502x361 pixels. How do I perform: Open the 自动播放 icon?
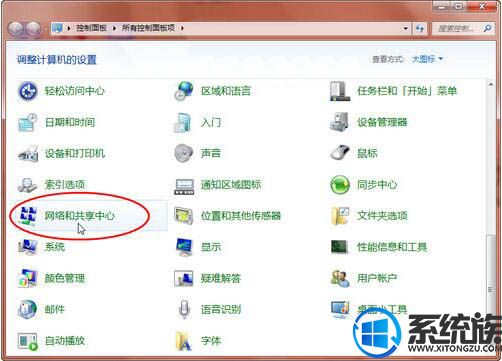(28, 341)
